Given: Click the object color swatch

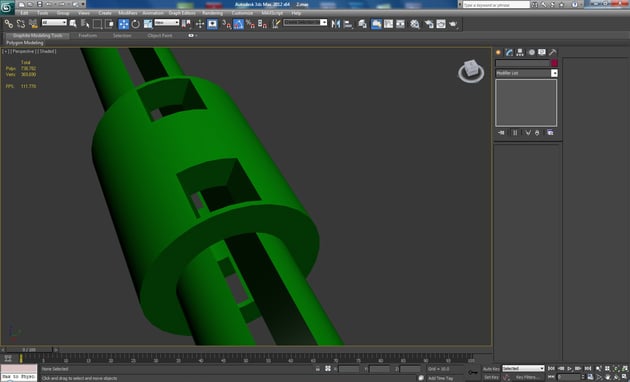Looking at the screenshot, I should (554, 63).
